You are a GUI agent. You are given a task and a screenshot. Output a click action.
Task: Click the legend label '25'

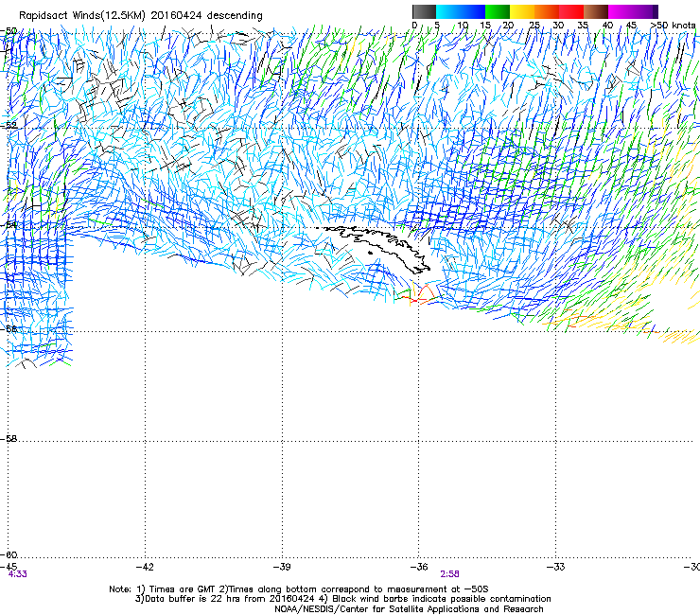[534, 25]
